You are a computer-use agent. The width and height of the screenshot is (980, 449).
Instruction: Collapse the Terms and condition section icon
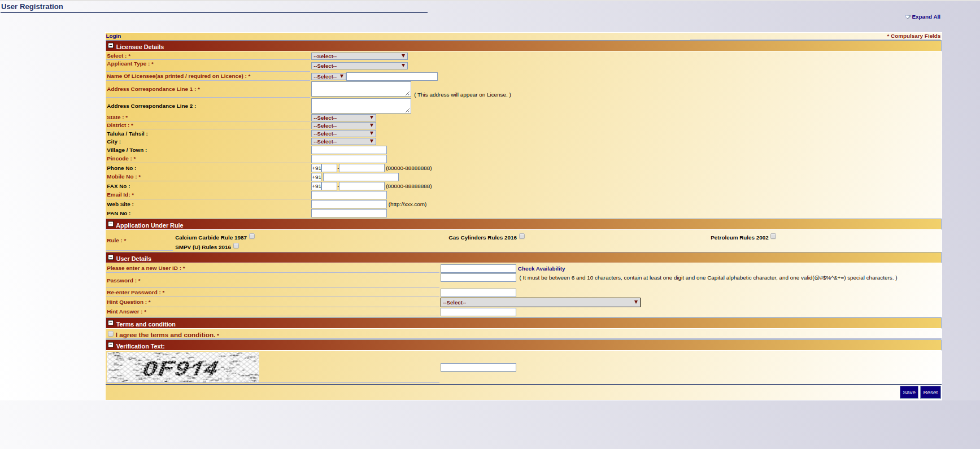tap(111, 323)
